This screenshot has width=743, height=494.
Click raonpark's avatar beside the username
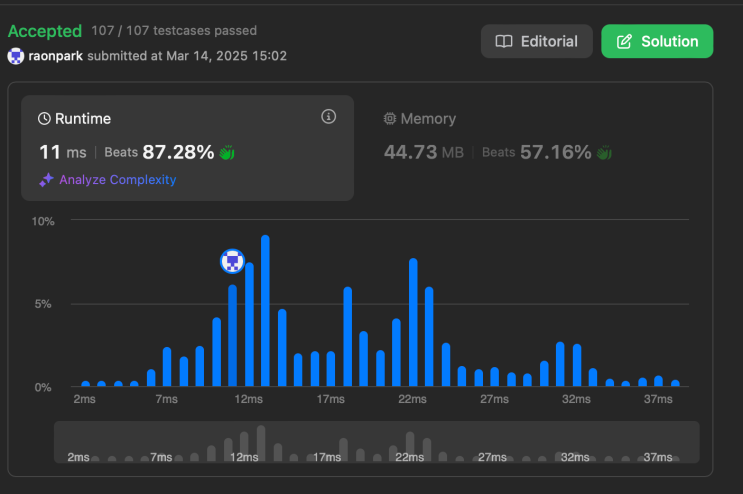[x=16, y=56]
